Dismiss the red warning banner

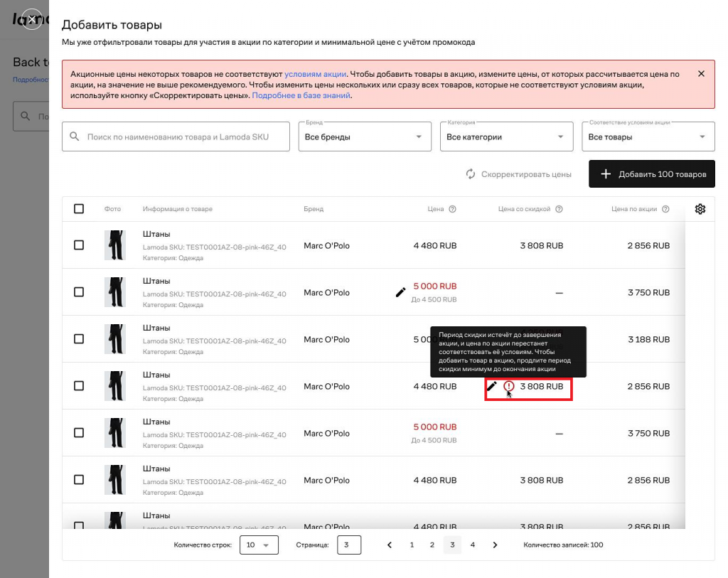point(701,74)
